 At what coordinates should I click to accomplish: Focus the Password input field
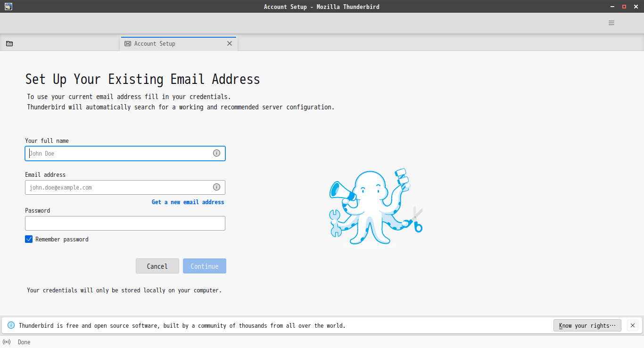[x=125, y=223]
